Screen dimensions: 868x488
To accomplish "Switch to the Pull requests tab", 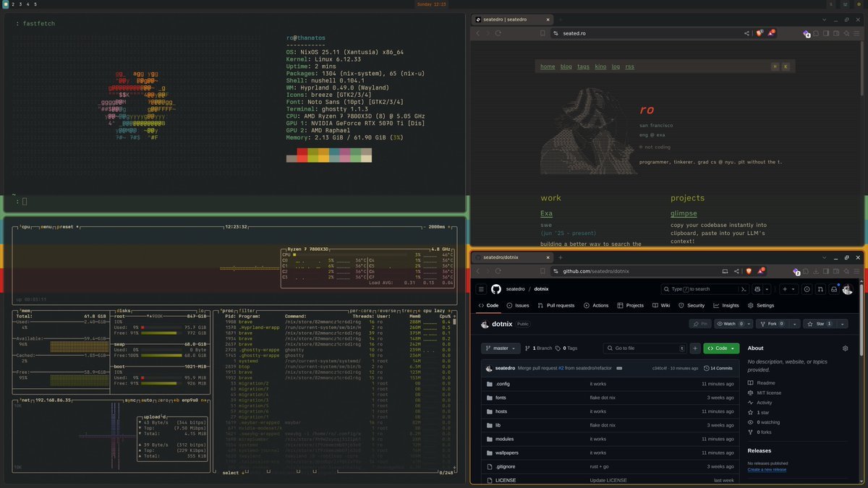I will [x=556, y=306].
